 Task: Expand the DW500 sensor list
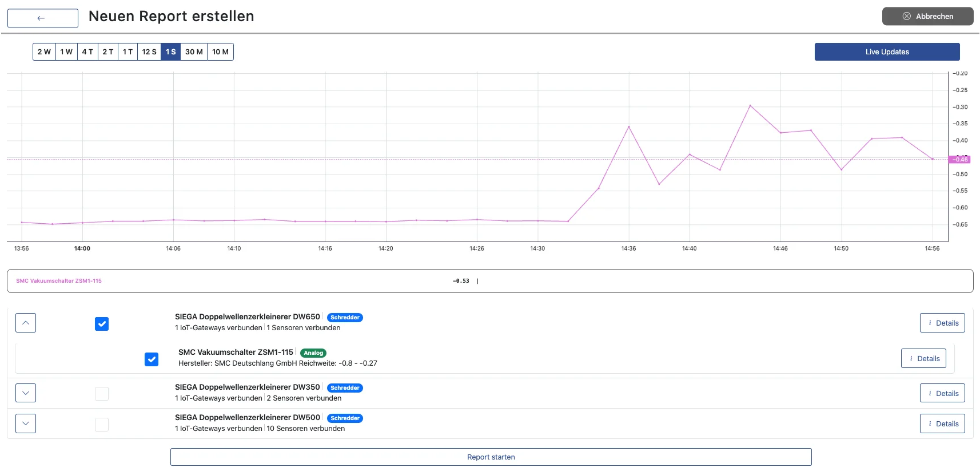pyautogui.click(x=26, y=423)
